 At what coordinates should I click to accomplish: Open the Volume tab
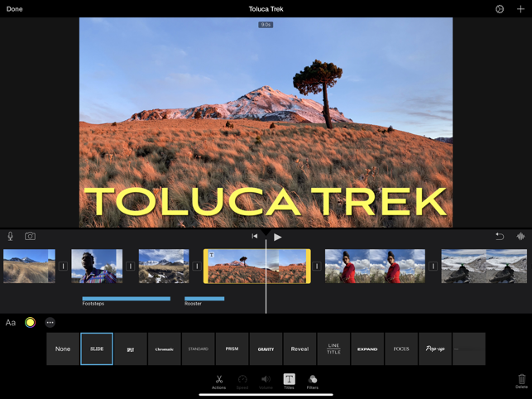click(x=266, y=382)
